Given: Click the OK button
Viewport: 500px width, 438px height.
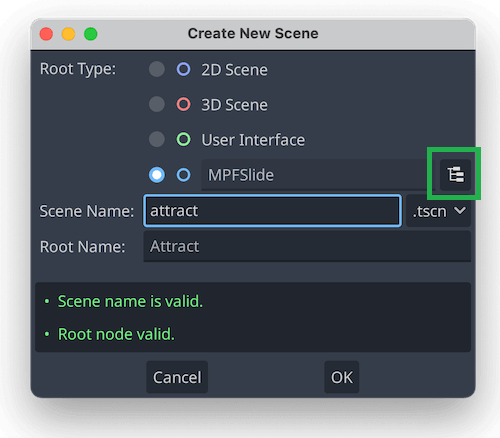Looking at the screenshot, I should coord(342,377).
